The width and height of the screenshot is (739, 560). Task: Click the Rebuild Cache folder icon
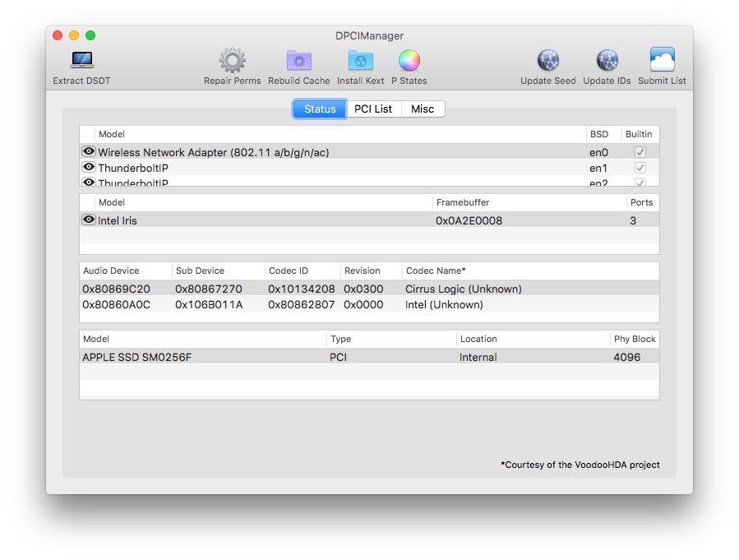coord(298,61)
